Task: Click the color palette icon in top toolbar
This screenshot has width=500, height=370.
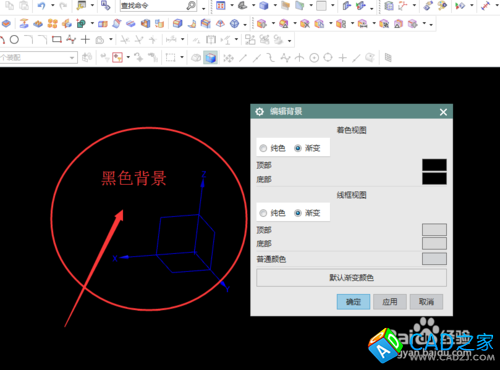Action: (442, 6)
